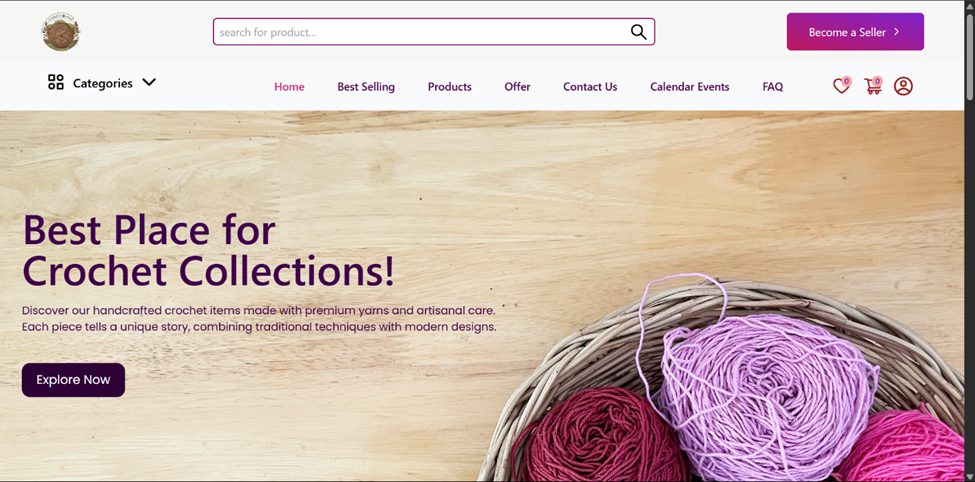Click the Become a Seller button
975x482 pixels.
[855, 32]
